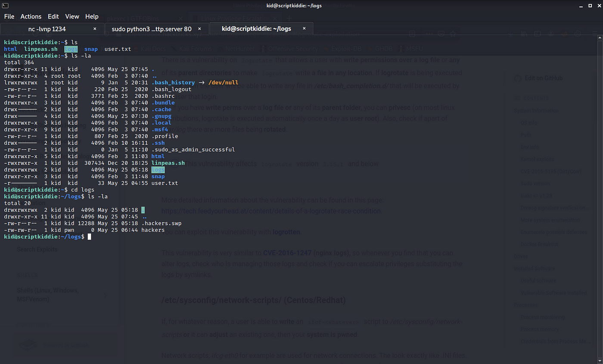
Task: Click the file size '307434' value
Action: (95, 163)
